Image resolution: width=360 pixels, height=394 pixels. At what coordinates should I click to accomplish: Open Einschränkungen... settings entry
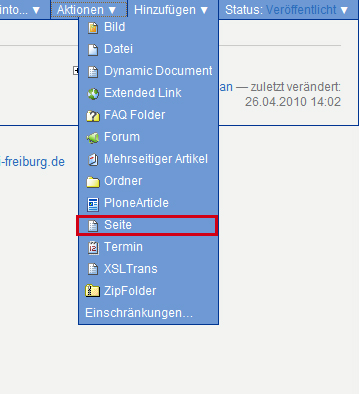(x=139, y=313)
